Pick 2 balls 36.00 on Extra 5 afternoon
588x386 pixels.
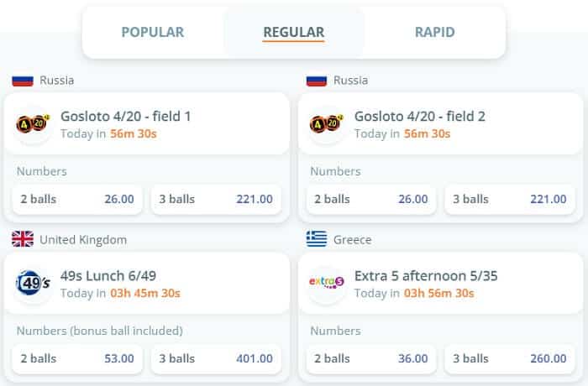click(x=371, y=359)
